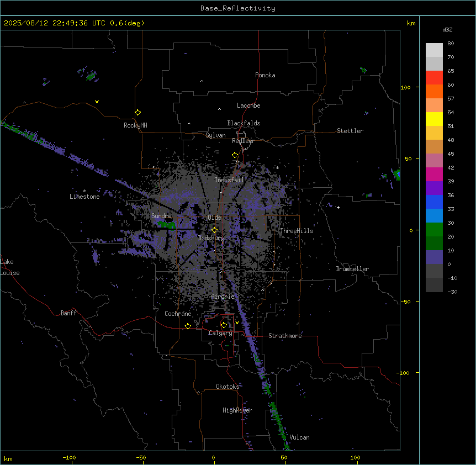Click the bottom axis 50 km tick label
The width and height of the screenshot is (476, 465).
(x=284, y=457)
